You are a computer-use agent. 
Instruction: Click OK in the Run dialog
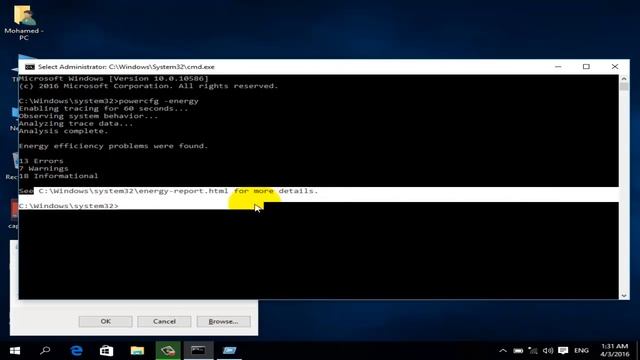tap(105, 321)
